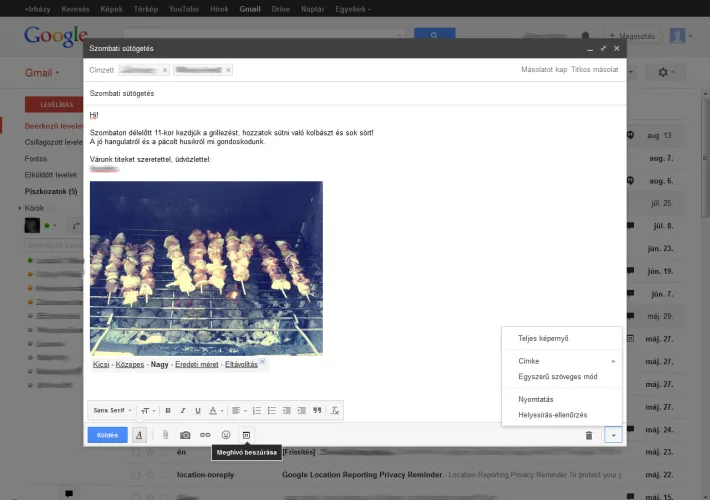710x500 pixels.
Task: Pop out the compose window
Action: pos(603,48)
